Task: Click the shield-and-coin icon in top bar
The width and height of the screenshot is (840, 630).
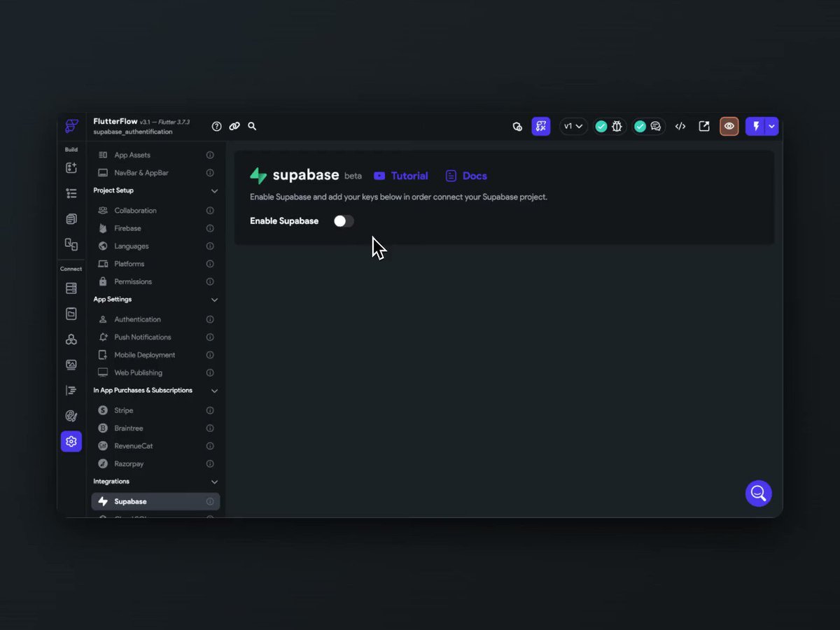Action: (x=517, y=127)
